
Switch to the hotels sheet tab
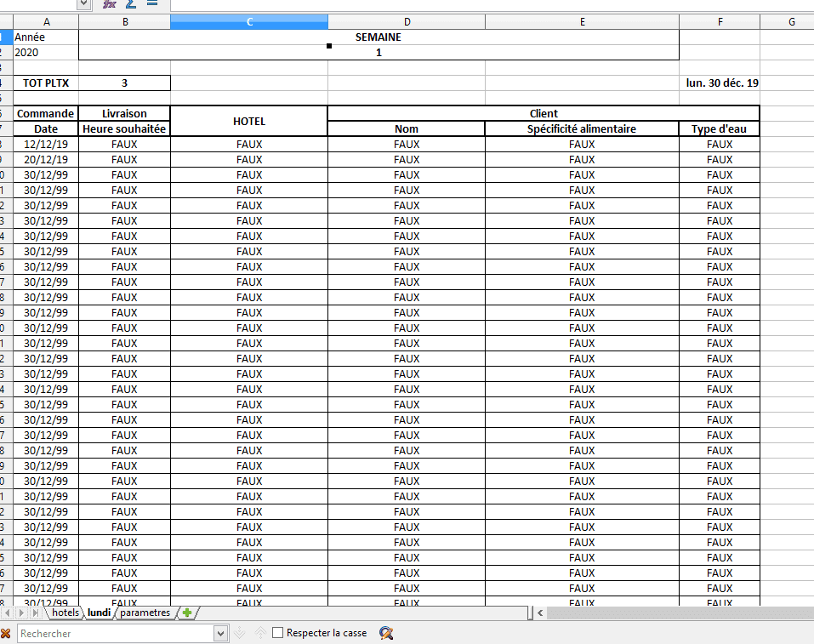pyautogui.click(x=65, y=613)
